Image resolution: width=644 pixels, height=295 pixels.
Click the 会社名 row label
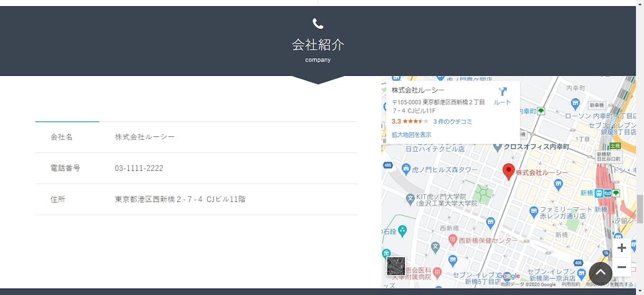[62, 137]
